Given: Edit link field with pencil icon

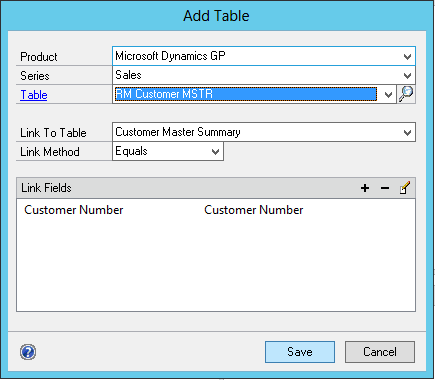Looking at the screenshot, I should click(x=405, y=188).
